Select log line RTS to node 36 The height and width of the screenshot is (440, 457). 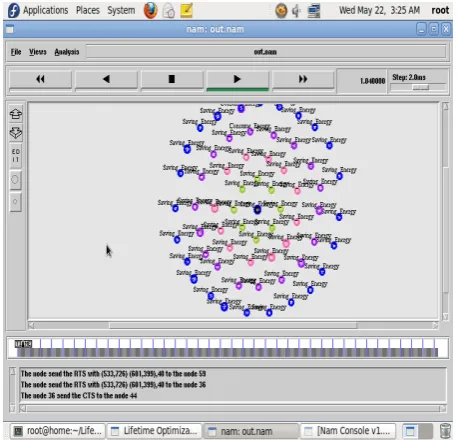(113, 385)
